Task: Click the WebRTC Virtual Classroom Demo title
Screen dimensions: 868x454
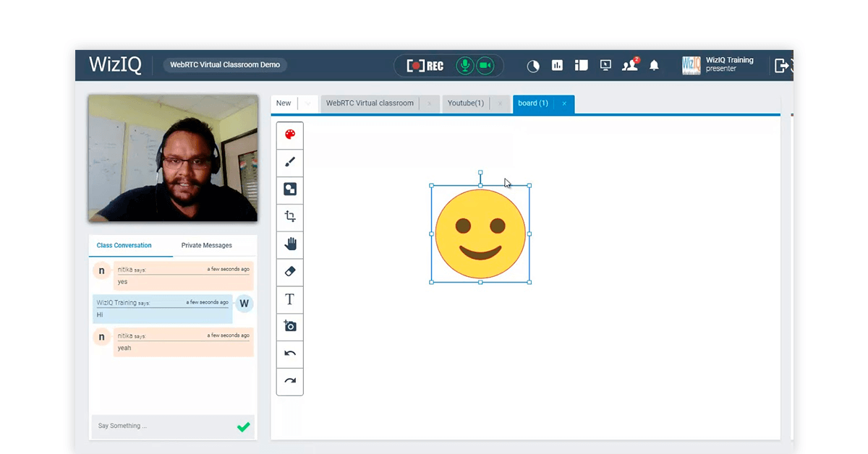Action: coord(225,65)
